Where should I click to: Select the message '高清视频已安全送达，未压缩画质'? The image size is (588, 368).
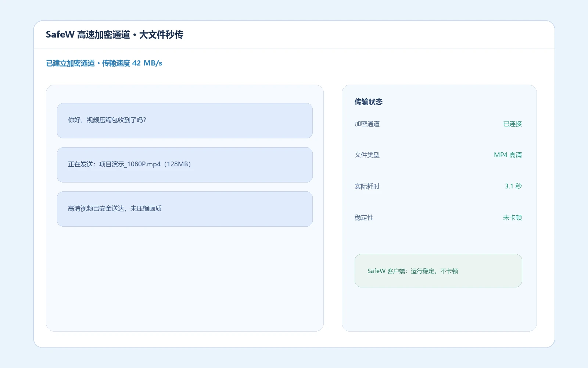click(184, 209)
